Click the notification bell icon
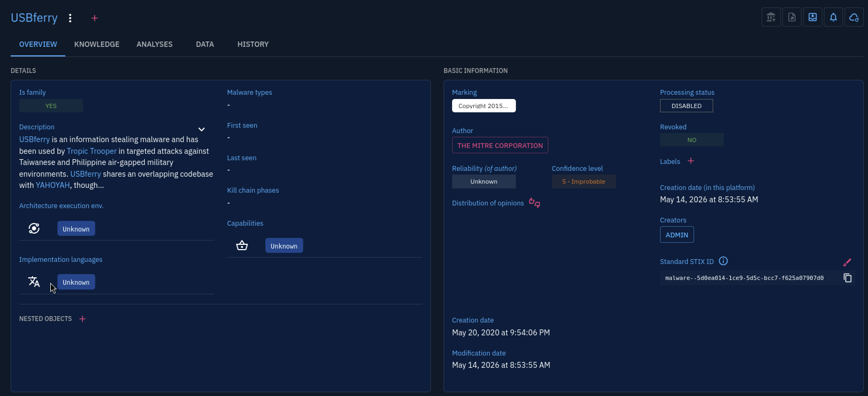868x396 pixels. (833, 17)
